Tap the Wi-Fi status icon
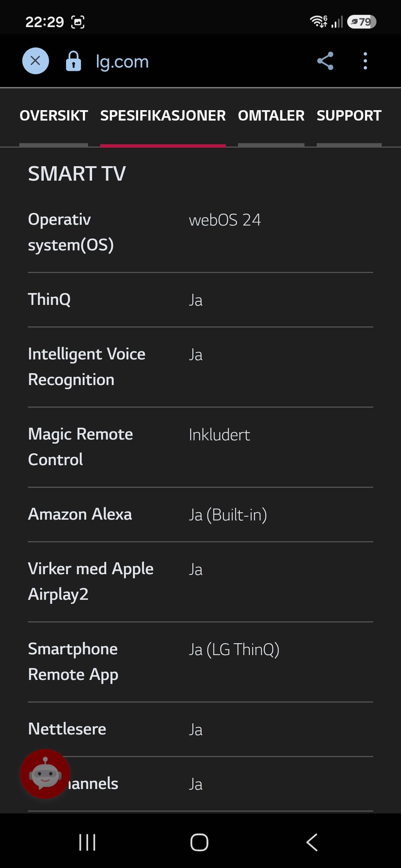Screen dimensions: 401x868 click(318, 21)
